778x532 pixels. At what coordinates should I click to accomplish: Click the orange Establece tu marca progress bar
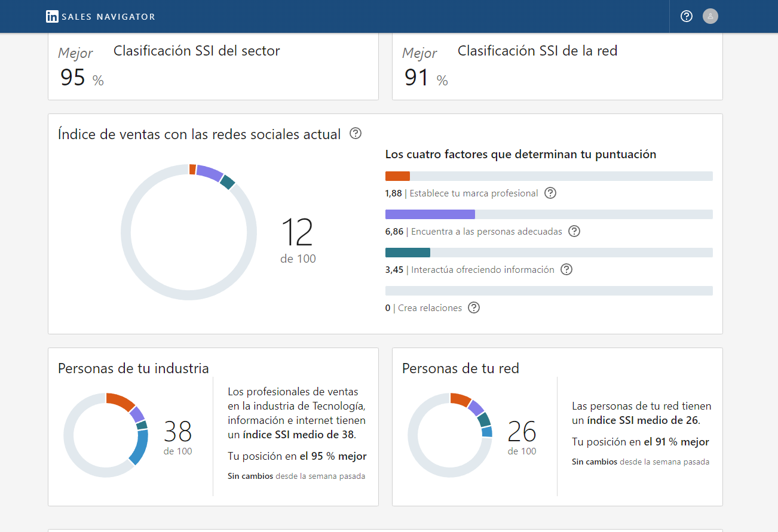click(x=549, y=176)
